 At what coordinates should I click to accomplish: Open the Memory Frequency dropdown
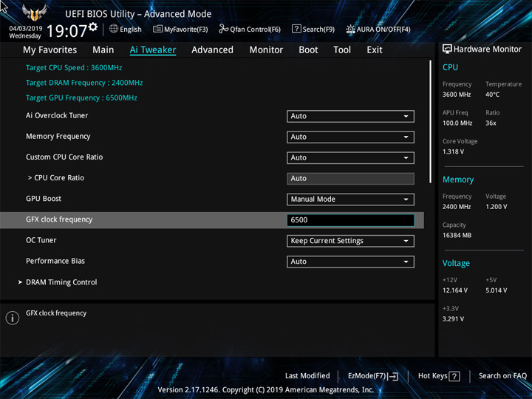click(x=350, y=137)
